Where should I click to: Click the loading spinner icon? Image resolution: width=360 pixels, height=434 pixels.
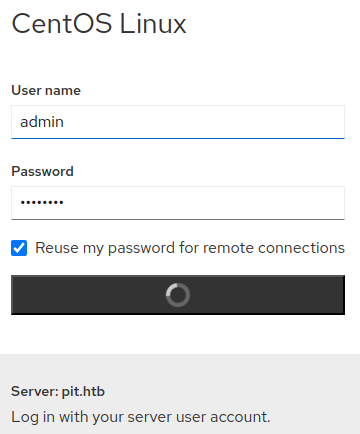(x=178, y=295)
